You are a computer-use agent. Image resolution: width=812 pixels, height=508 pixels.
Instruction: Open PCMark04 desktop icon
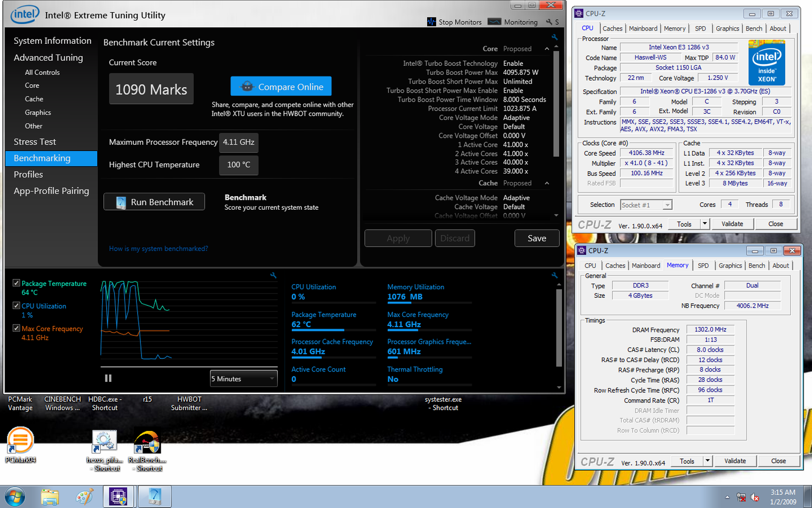pyautogui.click(x=20, y=445)
